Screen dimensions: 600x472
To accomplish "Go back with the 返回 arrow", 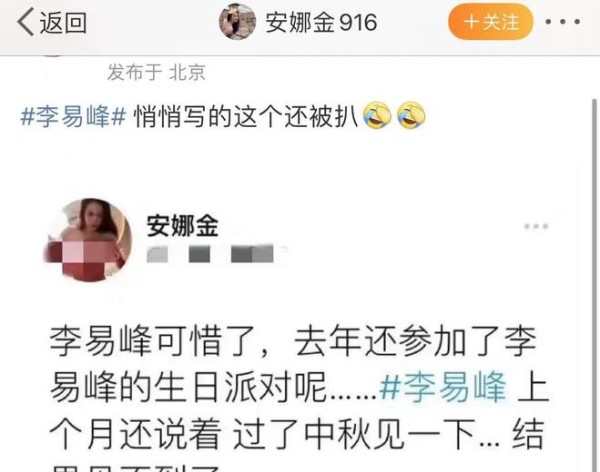I will coord(26,22).
